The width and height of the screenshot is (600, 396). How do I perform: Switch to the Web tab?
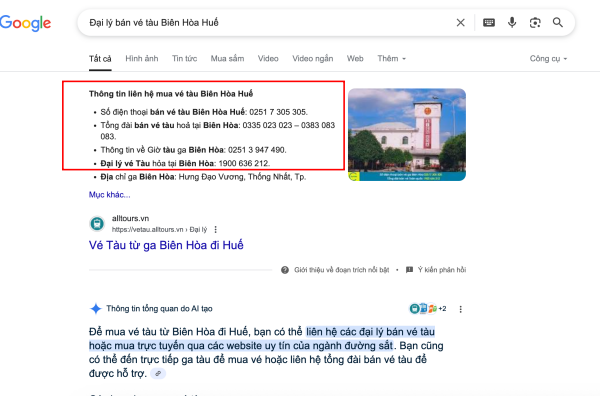tap(355, 59)
